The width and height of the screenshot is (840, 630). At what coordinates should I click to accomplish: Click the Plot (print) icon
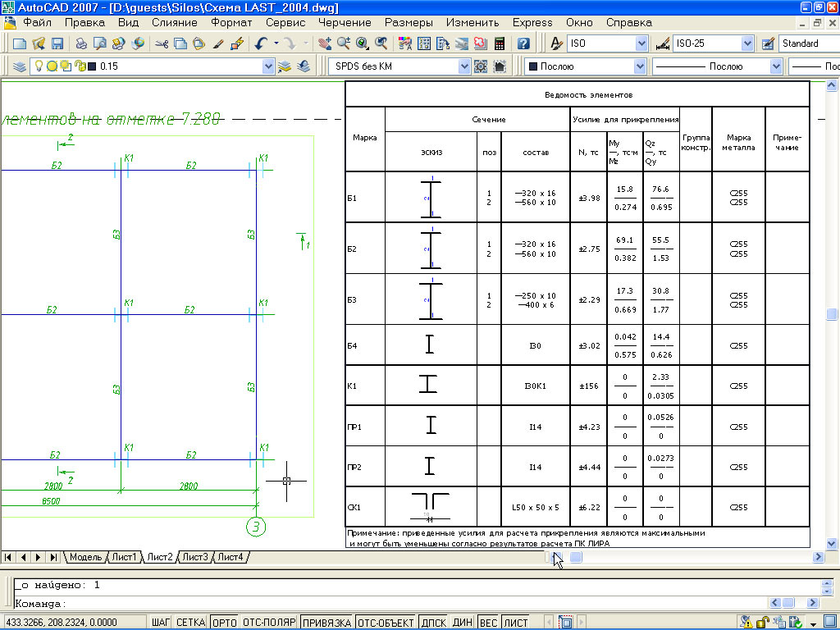81,43
